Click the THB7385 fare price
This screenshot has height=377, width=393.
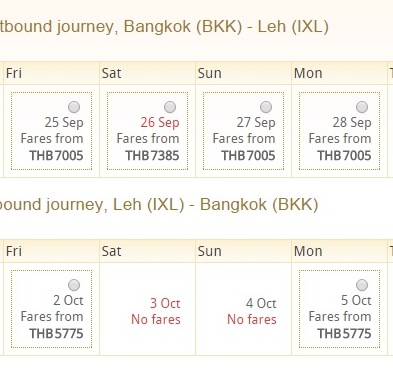point(152,156)
